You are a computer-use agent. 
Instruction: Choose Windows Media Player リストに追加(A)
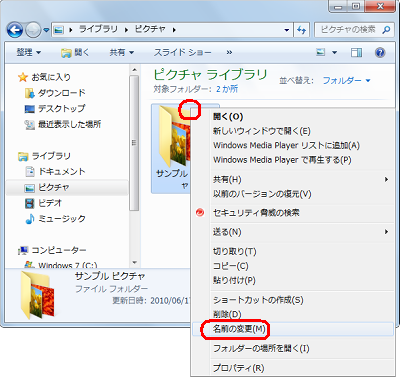[x=286, y=145]
